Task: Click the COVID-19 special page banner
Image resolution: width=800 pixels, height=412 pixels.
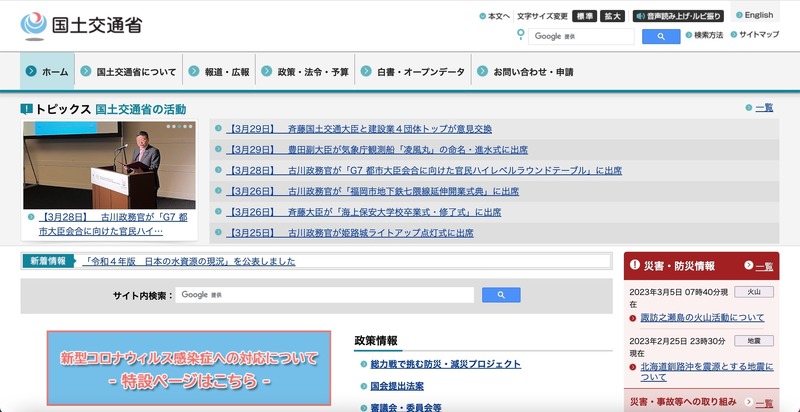Action: coord(189,368)
